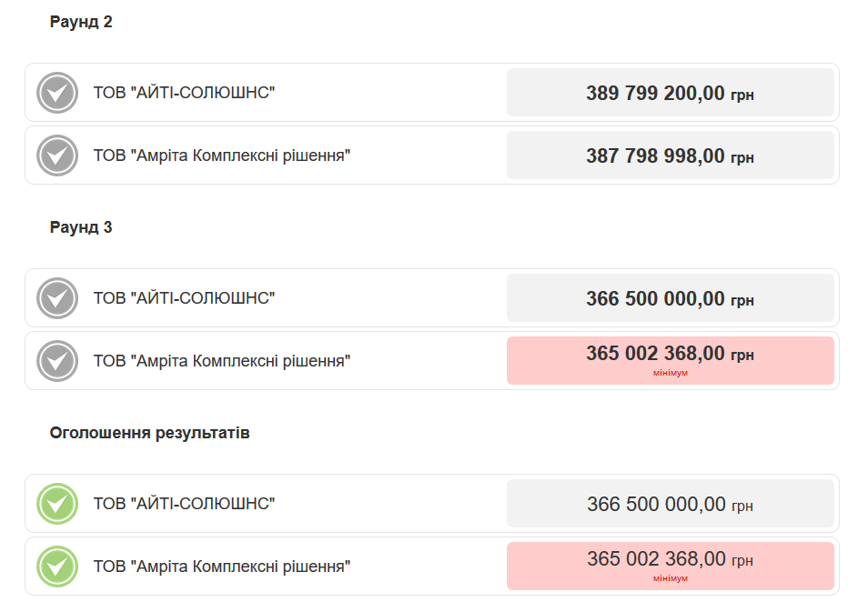The image size is (868, 612).
Task: Click gray checkmark icon for Амріта in Раунд 2
Action: pos(57,156)
